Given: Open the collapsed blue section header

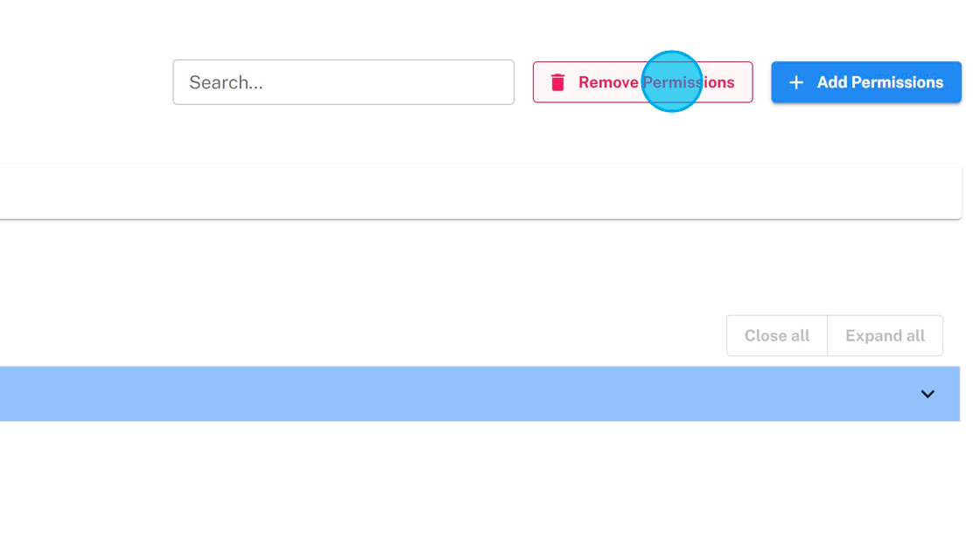Looking at the screenshot, I should (472, 394).
